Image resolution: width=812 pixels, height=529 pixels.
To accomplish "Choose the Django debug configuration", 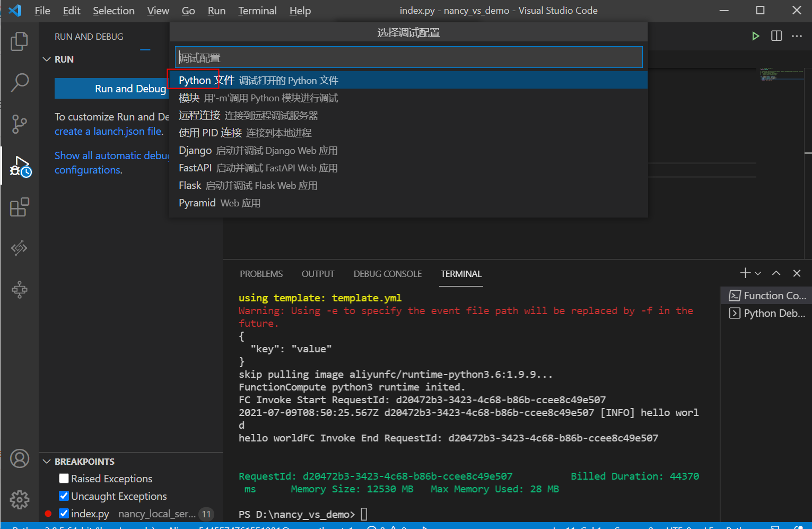I will (408, 150).
